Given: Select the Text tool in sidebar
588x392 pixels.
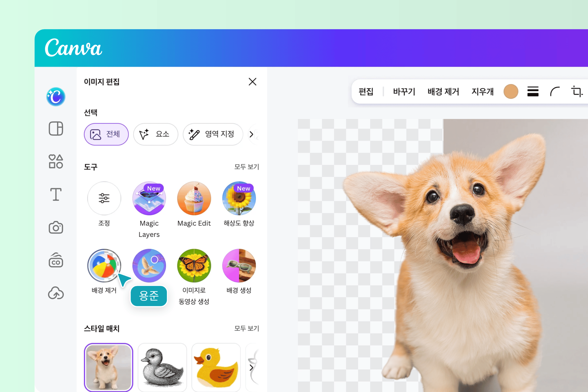Looking at the screenshot, I should (56, 195).
